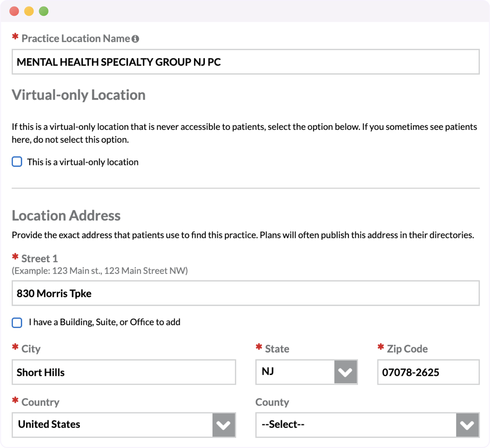Select the NJ state value box
The image size is (490, 448).
[295, 372]
